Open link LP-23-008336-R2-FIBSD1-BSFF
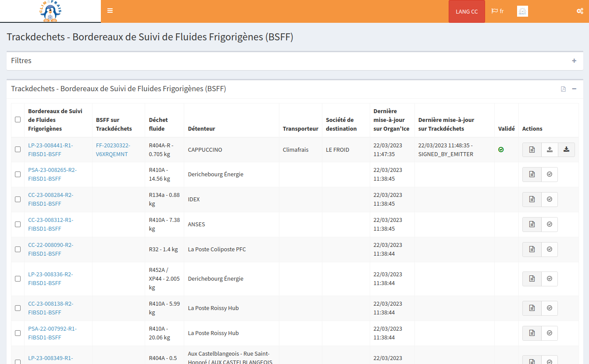The width and height of the screenshot is (589, 364). 50,278
